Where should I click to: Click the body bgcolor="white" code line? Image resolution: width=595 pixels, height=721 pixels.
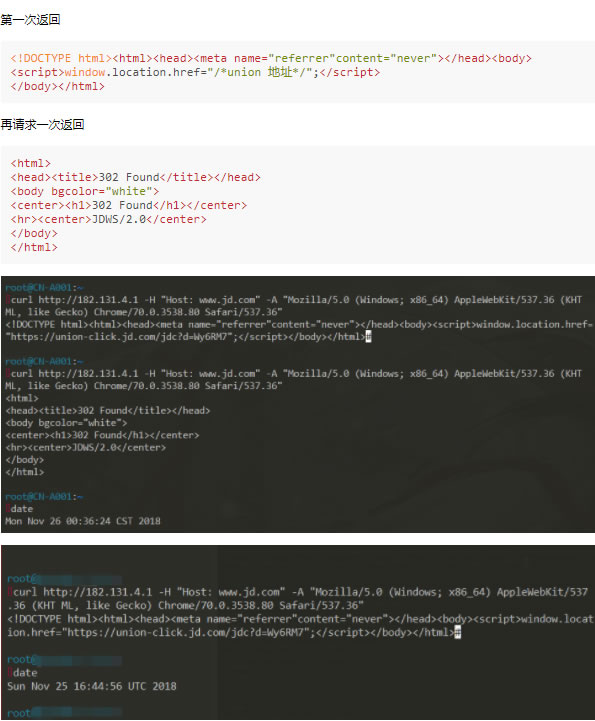85,191
